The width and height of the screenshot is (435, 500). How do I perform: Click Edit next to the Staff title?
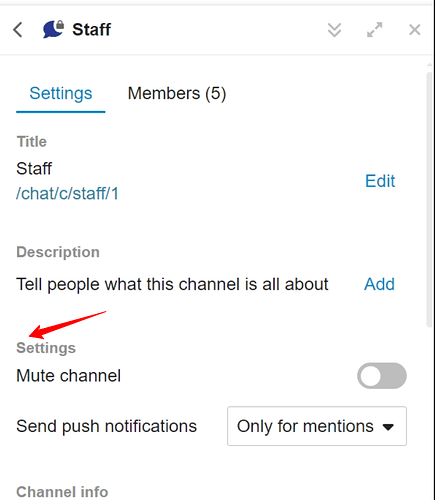(380, 181)
